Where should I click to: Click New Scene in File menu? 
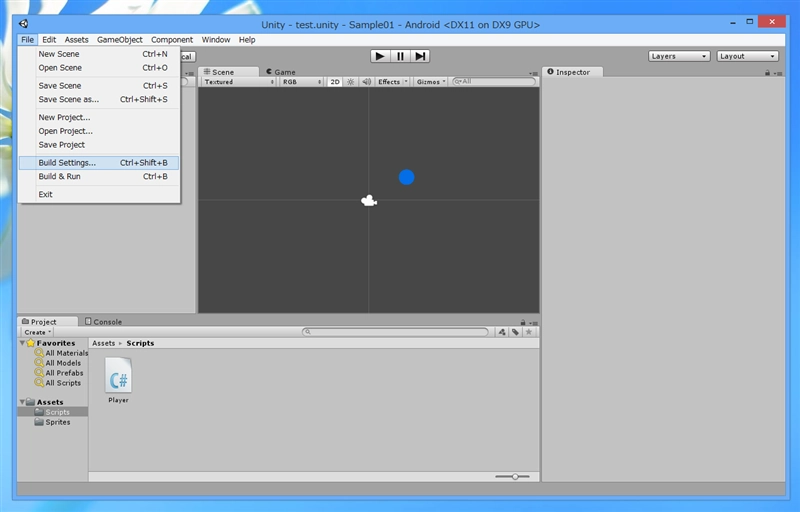click(99, 54)
